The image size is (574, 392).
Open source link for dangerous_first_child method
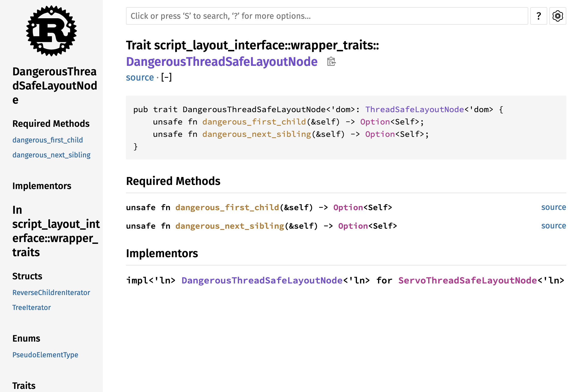553,207
